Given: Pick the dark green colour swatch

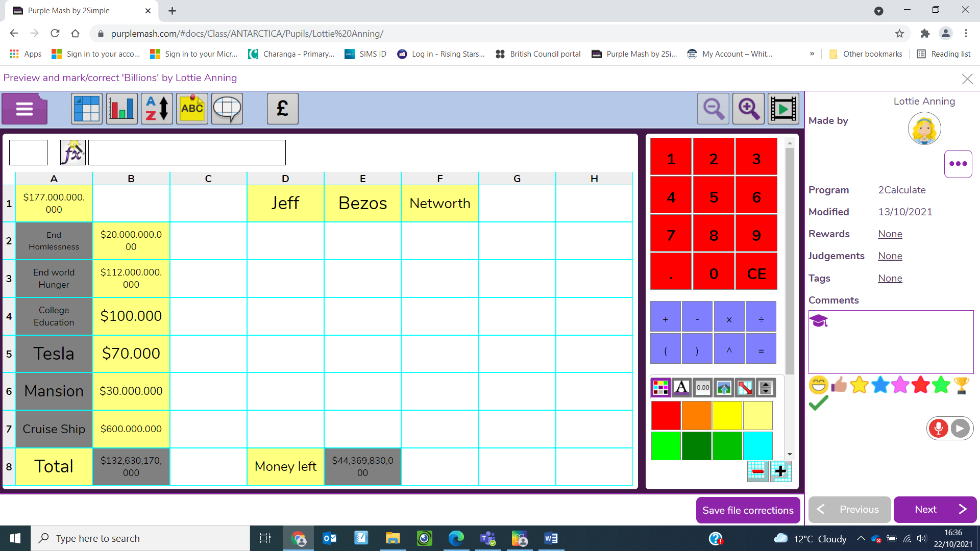Looking at the screenshot, I should click(697, 445).
